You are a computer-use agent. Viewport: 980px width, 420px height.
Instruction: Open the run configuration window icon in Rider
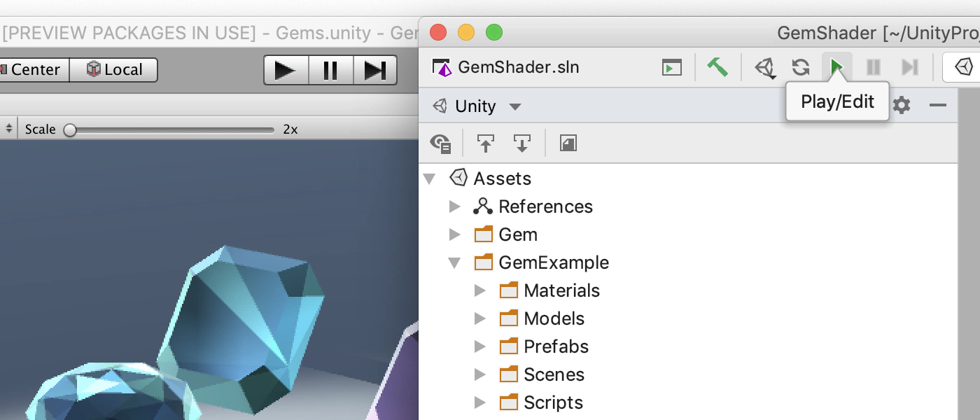[x=672, y=68]
